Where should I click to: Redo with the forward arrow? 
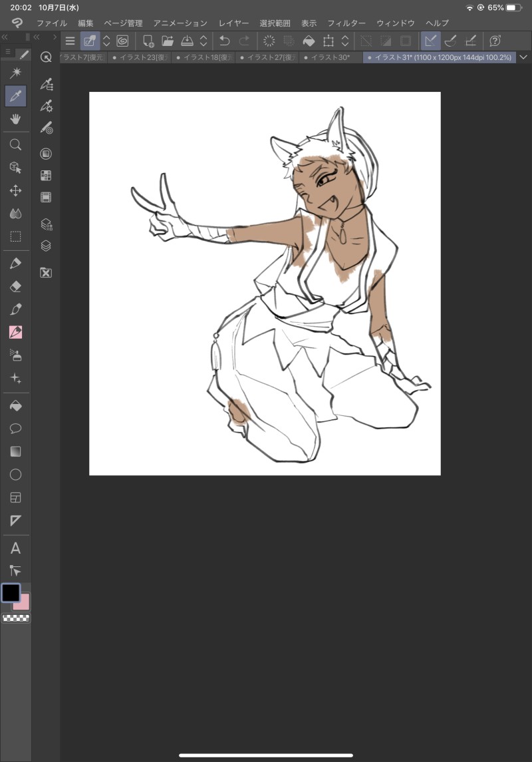click(x=244, y=41)
